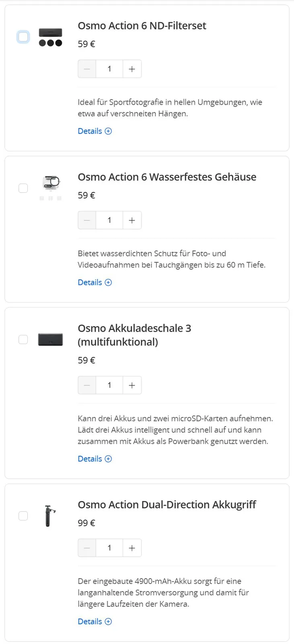294x644 pixels.
Task: Expand Details for the ND-Filterset
Action: coord(95,131)
